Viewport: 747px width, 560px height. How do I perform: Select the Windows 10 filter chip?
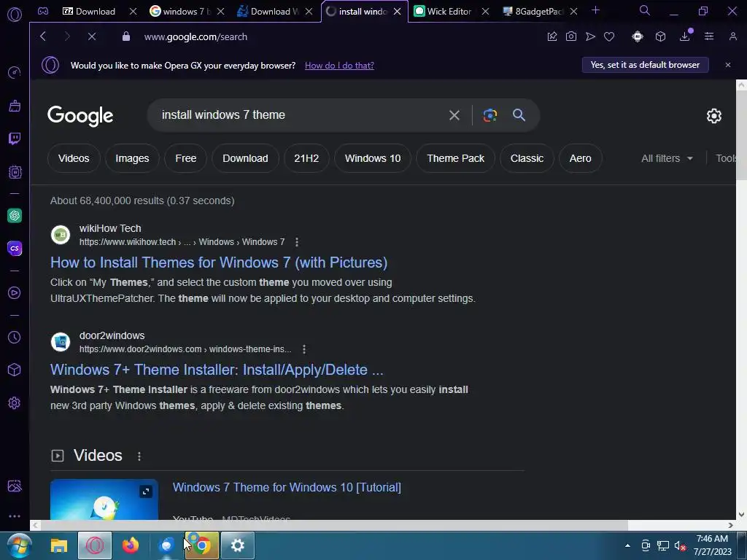[373, 158]
